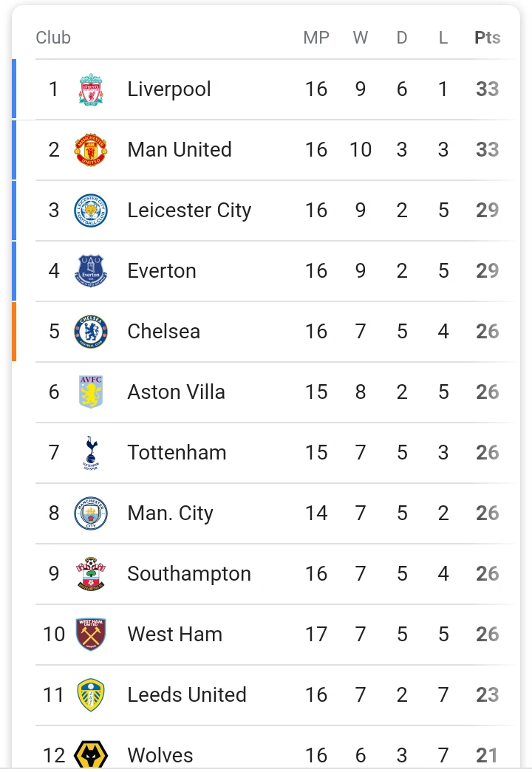
Task: Tap the Everton club crest
Action: pyautogui.click(x=91, y=271)
